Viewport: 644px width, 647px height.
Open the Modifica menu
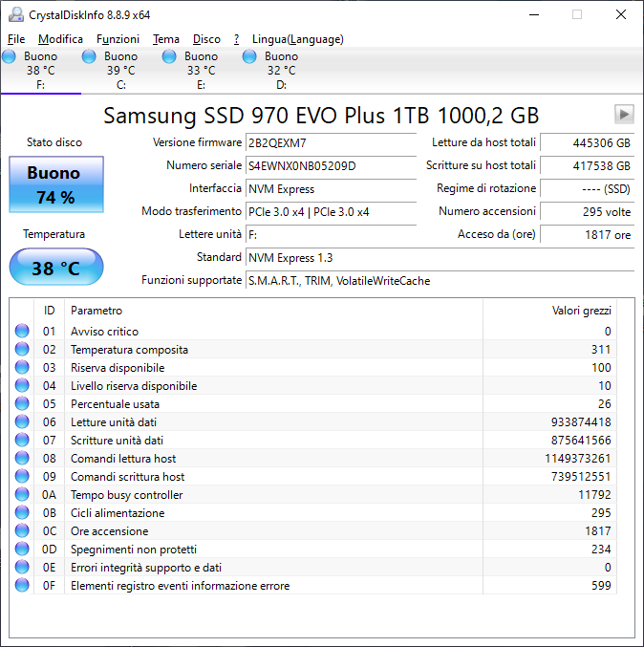tap(60, 39)
